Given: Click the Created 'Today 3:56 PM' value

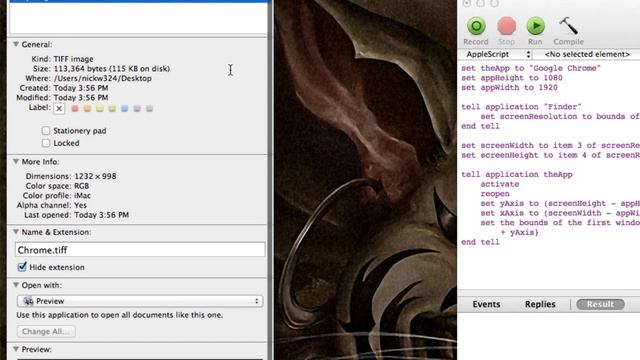Looking at the screenshot, I should (81, 88).
